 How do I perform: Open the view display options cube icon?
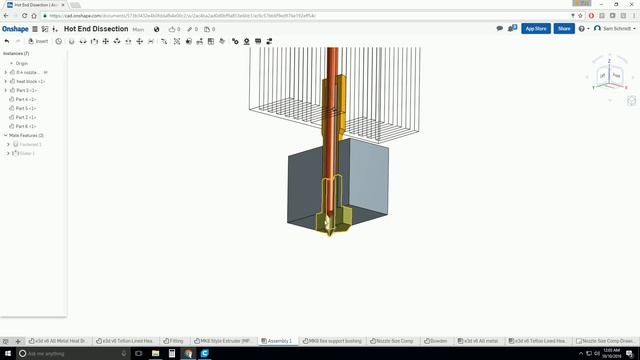[631, 101]
